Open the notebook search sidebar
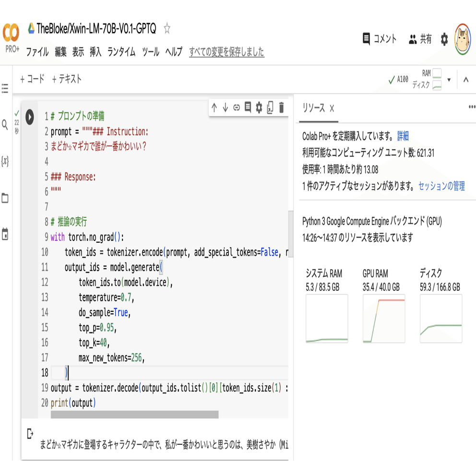The height and width of the screenshot is (476, 476). pyautogui.click(x=6, y=124)
